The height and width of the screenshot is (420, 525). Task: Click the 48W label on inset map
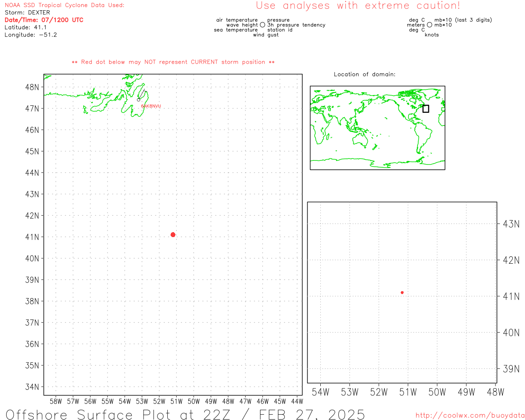(495, 392)
